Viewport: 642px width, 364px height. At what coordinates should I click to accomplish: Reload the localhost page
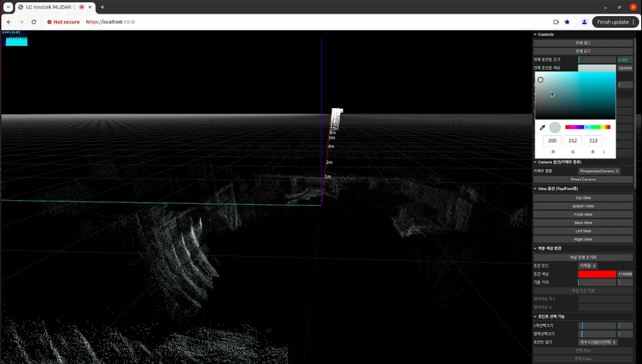(34, 22)
